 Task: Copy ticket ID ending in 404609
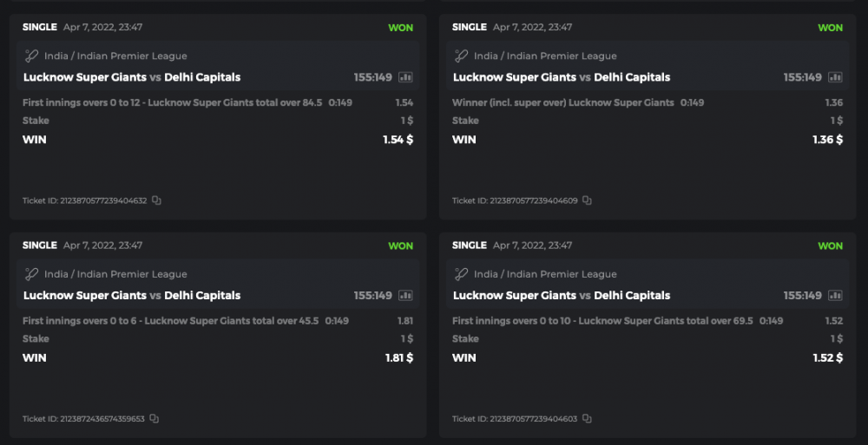587,200
